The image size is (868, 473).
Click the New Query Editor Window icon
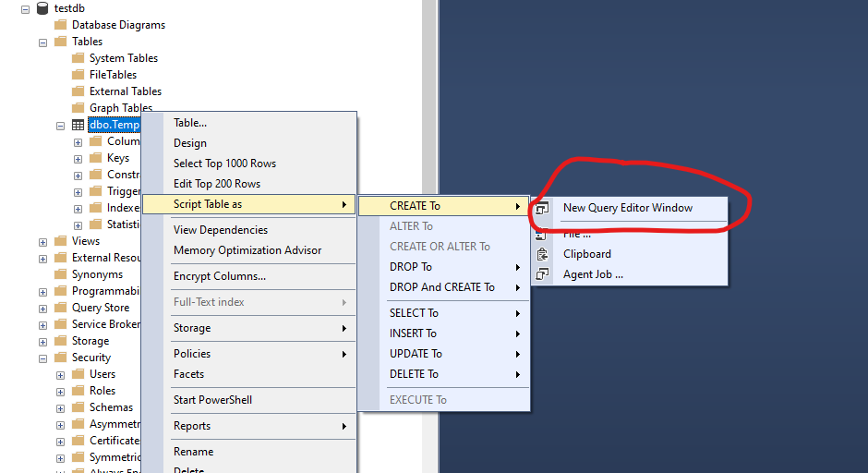(543, 209)
